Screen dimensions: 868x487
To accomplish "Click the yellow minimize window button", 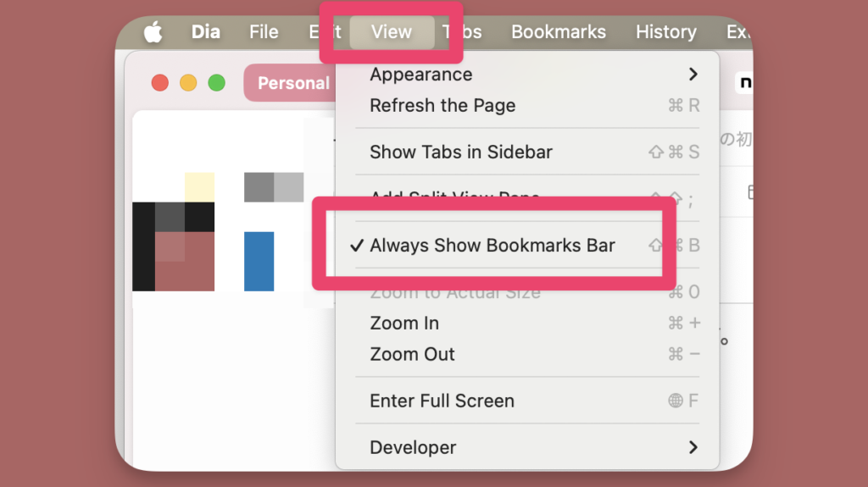I will (188, 83).
